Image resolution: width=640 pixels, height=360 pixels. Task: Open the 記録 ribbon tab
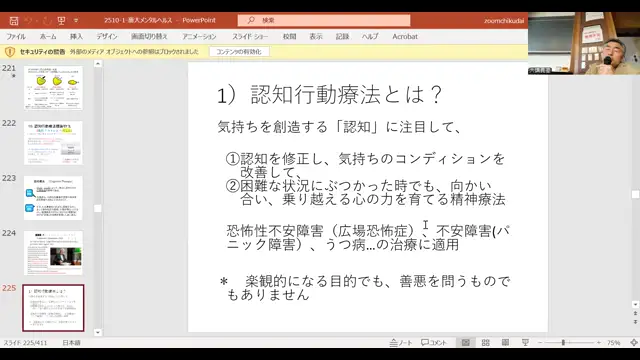tap(342, 36)
